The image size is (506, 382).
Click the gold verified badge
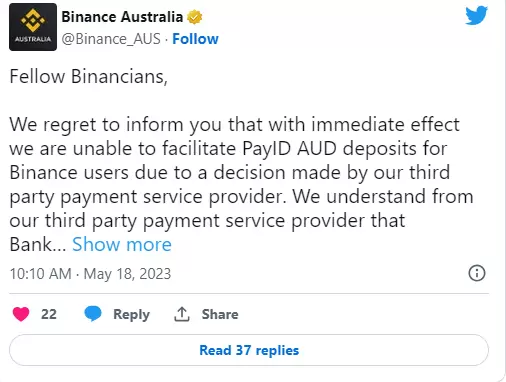click(x=195, y=17)
